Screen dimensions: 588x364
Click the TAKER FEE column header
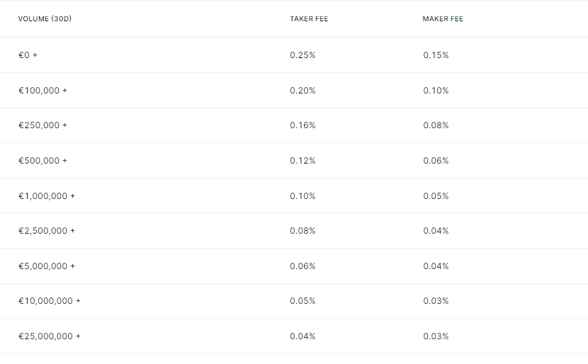[309, 18]
